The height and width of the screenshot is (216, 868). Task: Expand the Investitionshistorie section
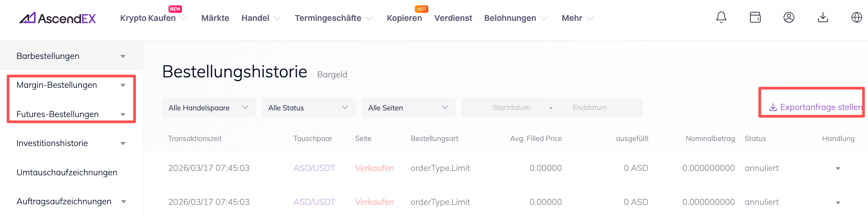point(123,144)
